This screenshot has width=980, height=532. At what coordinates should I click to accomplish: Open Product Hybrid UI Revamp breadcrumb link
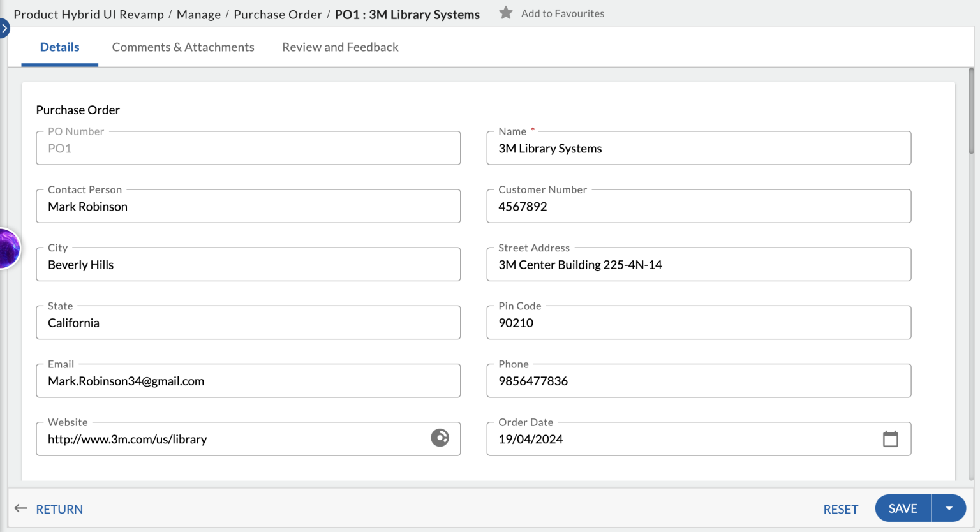88,14
